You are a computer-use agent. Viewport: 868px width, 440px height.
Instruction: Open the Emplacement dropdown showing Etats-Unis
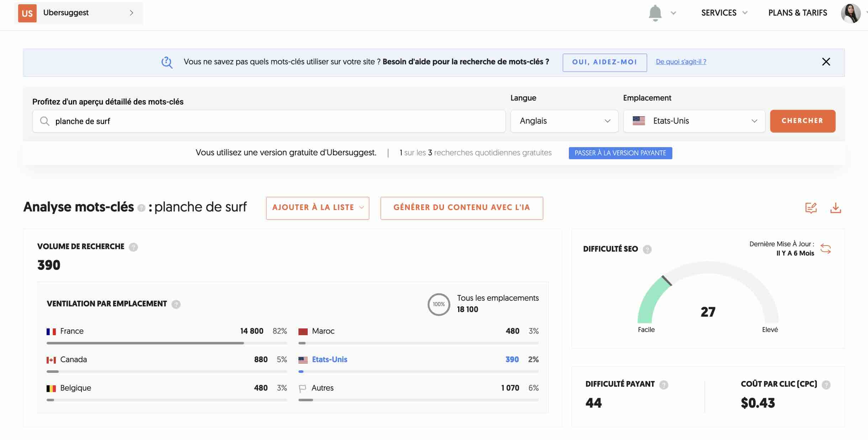pos(694,121)
